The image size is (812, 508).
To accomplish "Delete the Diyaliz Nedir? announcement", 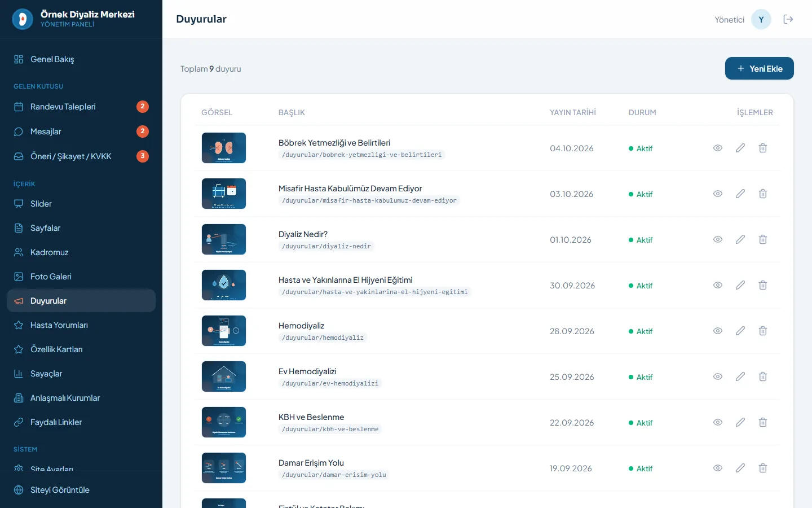I will pyautogui.click(x=763, y=239).
